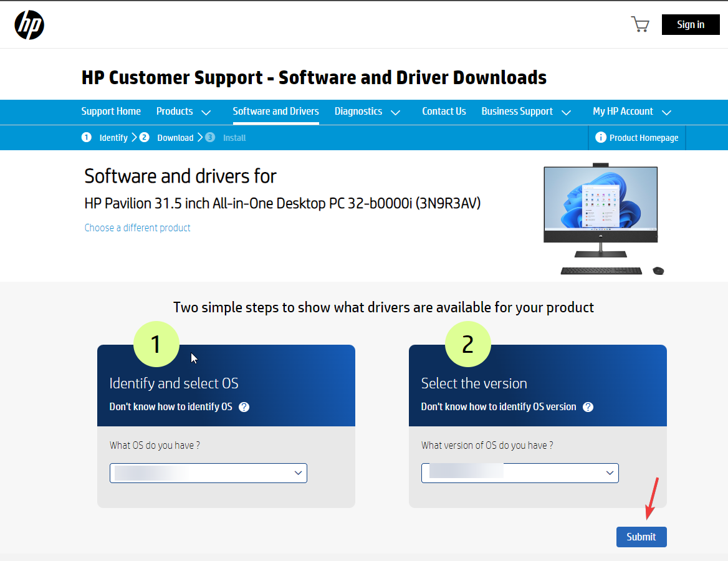Open the Product Homepage link
Screen dimensions: 728x561
(644, 138)
